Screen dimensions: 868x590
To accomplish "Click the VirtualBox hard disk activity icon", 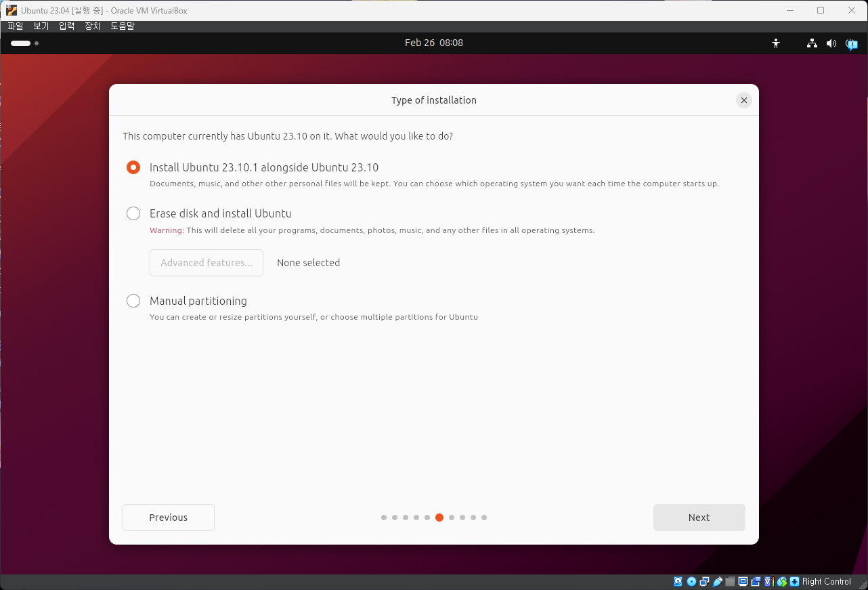I will click(678, 582).
